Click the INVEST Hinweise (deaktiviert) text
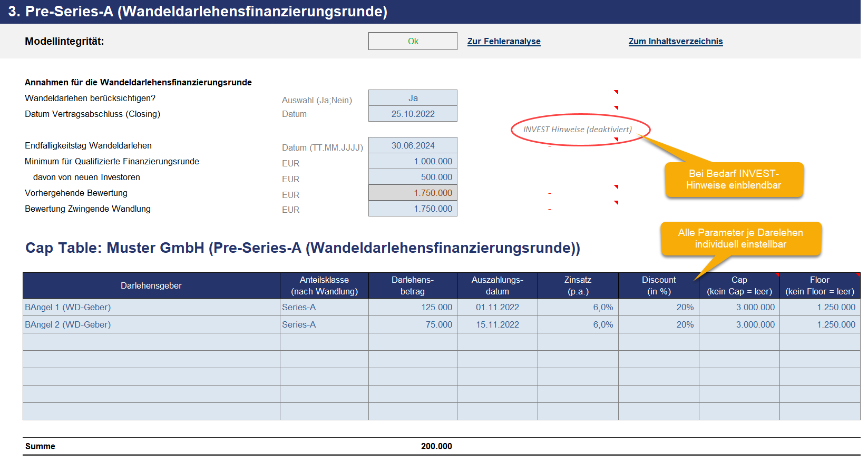Viewport: 868px width, 464px height. click(578, 130)
